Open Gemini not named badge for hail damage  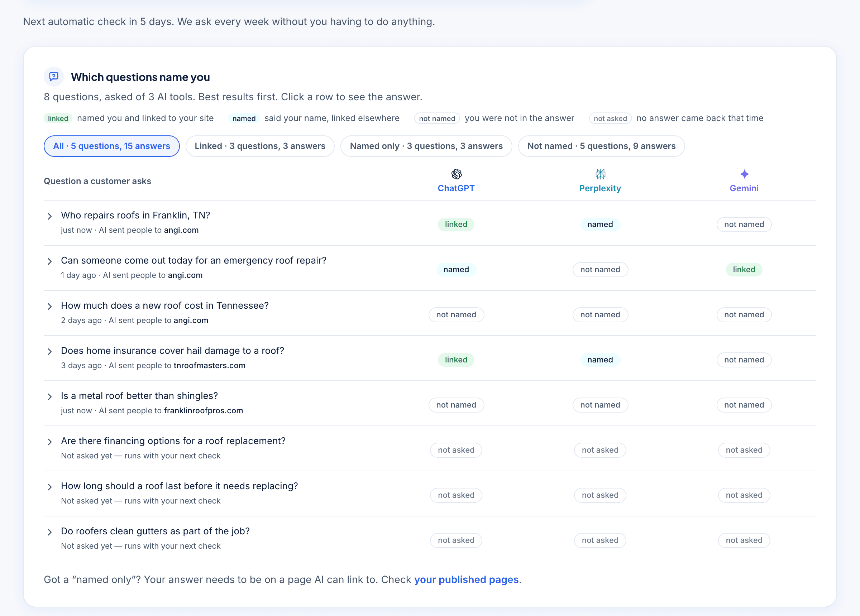point(744,360)
